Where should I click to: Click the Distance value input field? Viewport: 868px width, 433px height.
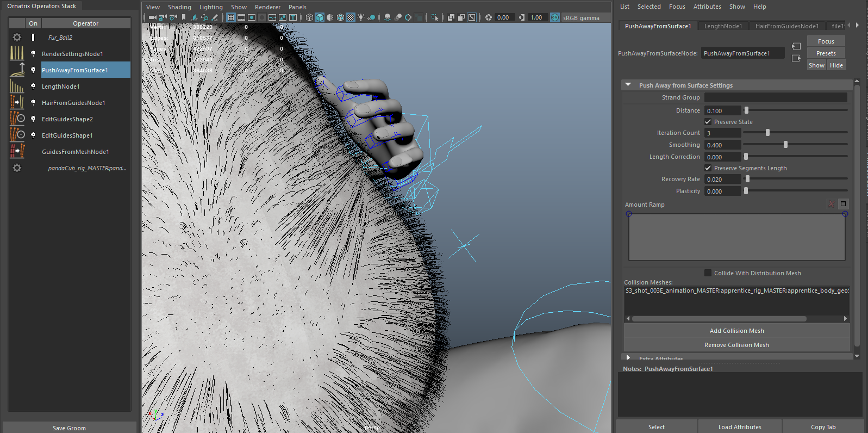pyautogui.click(x=722, y=111)
